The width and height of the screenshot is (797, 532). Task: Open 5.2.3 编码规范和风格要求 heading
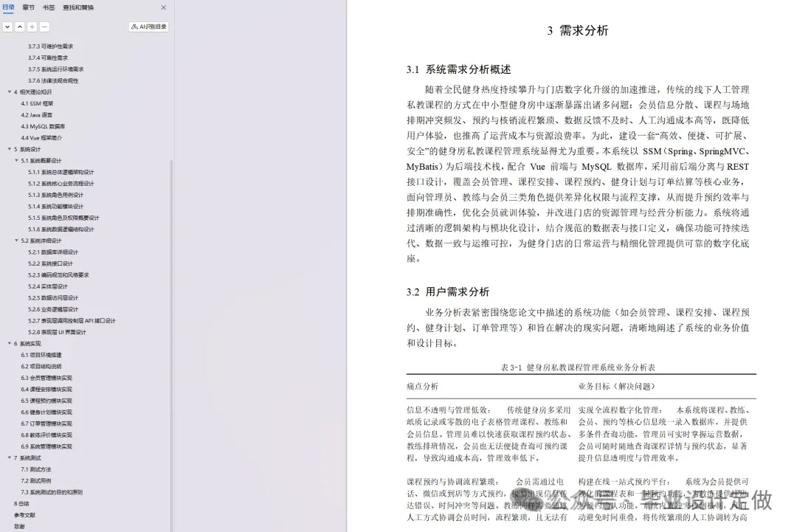(x=58, y=275)
